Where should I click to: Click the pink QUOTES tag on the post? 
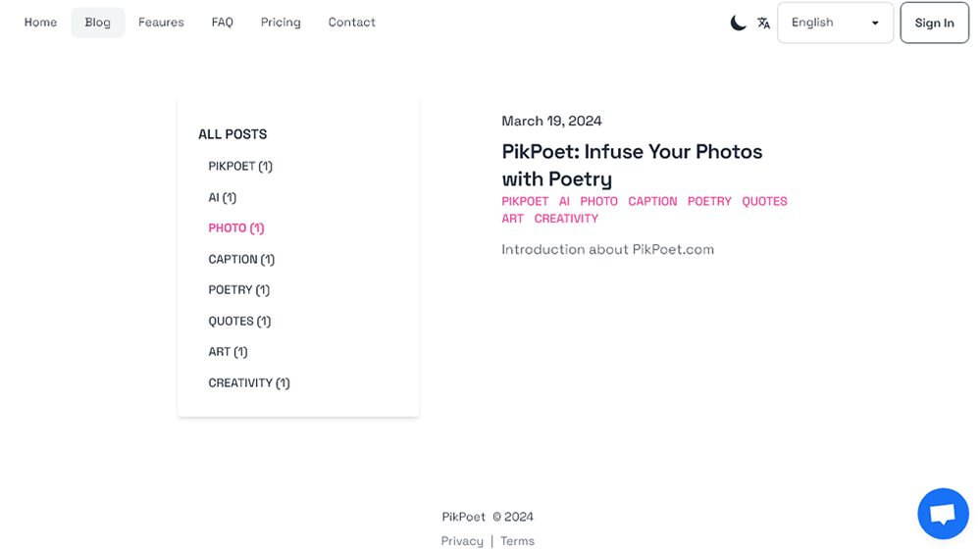(764, 201)
